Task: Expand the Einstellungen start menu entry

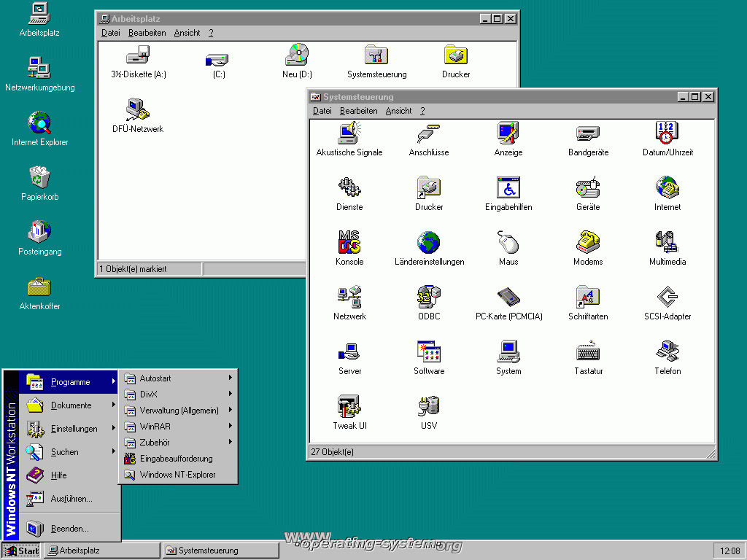Action: point(73,429)
